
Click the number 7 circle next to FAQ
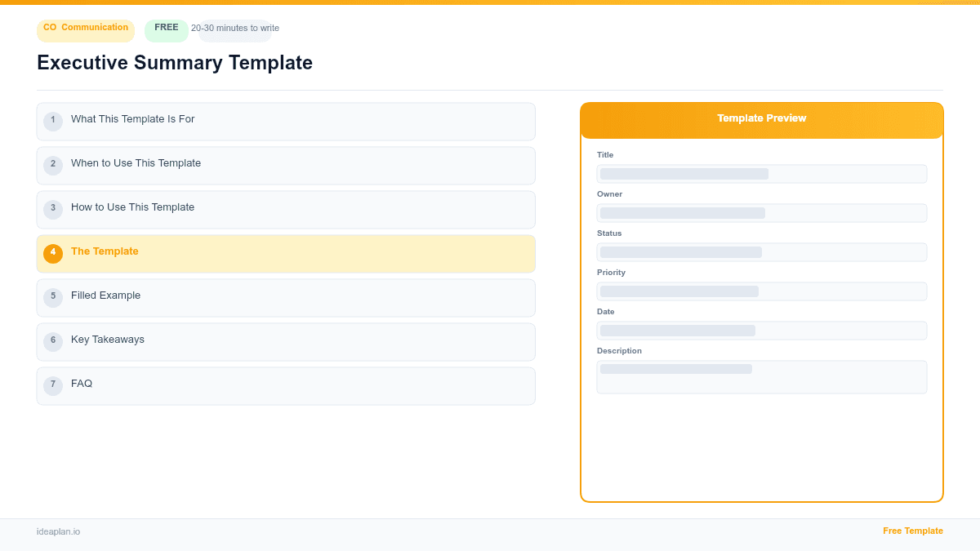point(53,384)
